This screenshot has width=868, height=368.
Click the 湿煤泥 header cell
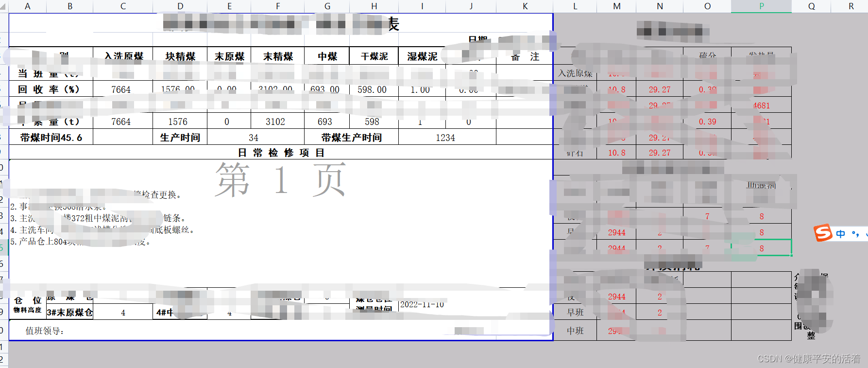[x=422, y=56]
